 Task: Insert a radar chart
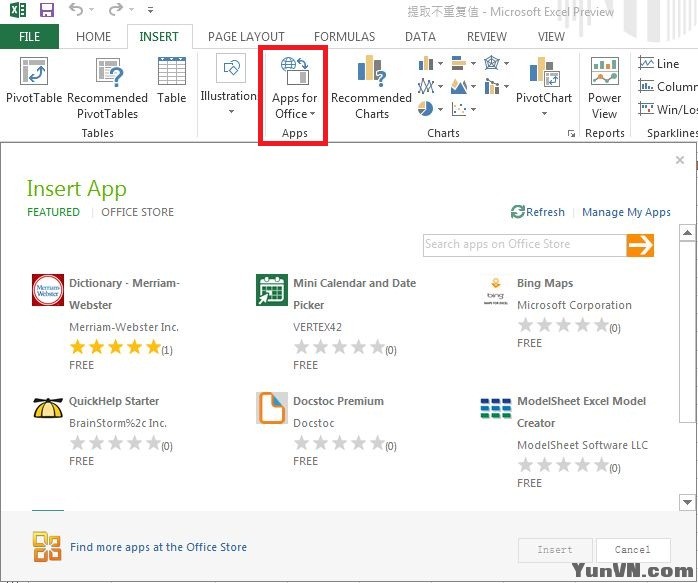coord(491,63)
